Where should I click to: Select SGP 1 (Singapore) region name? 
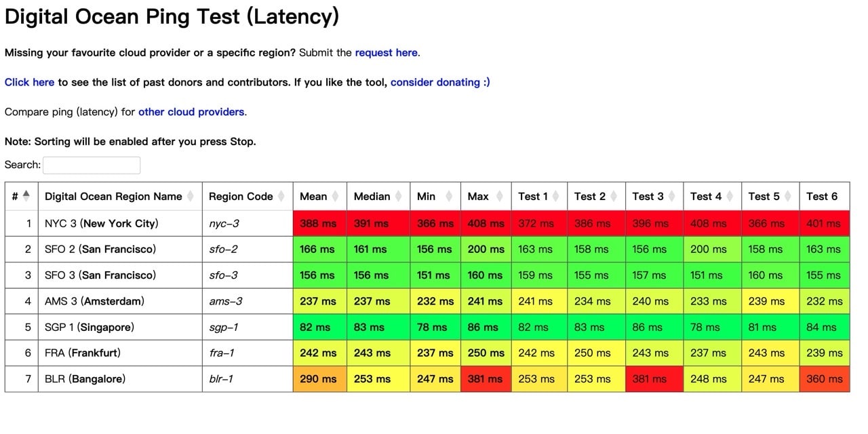[x=90, y=327]
